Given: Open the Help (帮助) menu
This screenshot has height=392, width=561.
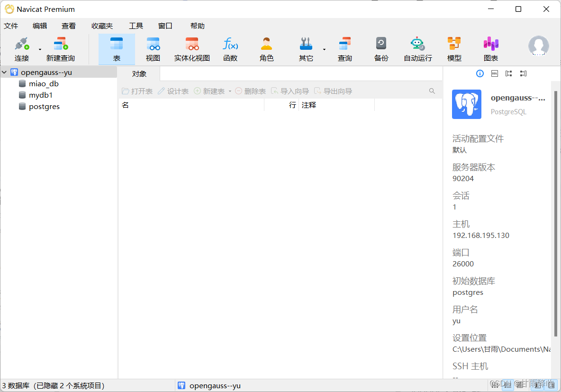Looking at the screenshot, I should 198,26.
